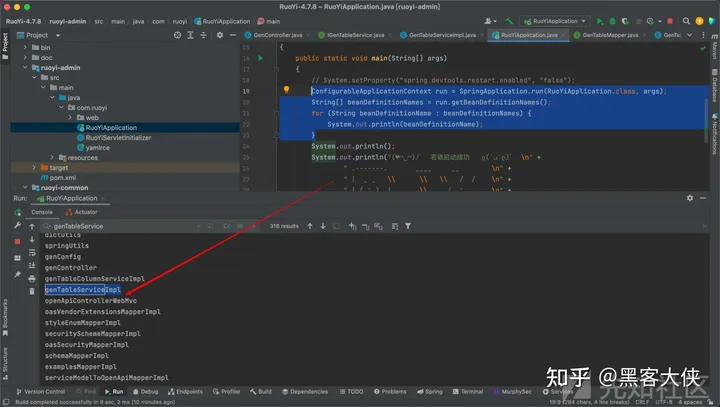720x407 pixels.
Task: Click the orange update indicator icon in the toolbar
Action: pos(699,21)
